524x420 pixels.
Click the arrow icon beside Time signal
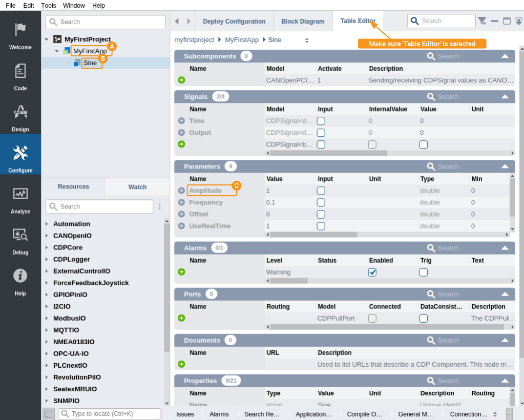pos(181,120)
